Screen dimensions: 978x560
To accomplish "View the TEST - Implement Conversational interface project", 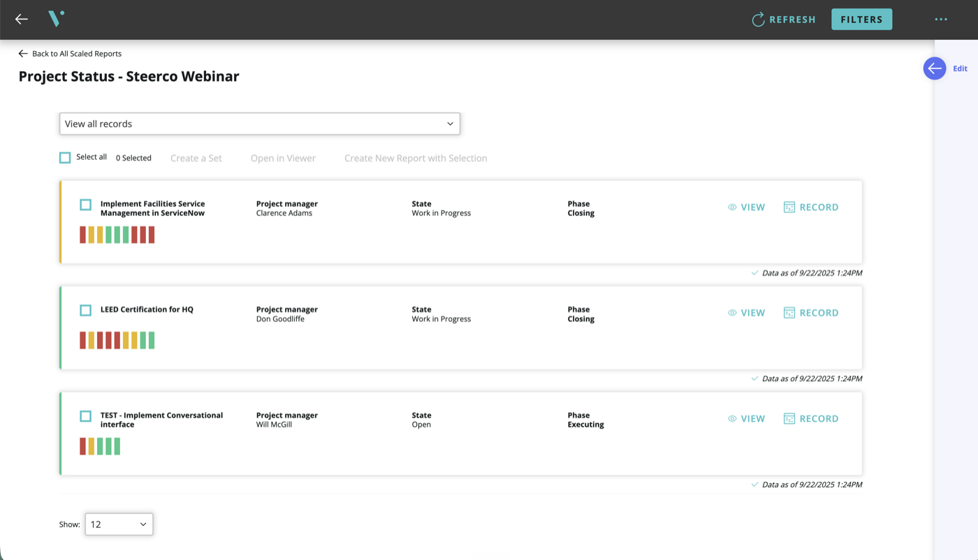I will pyautogui.click(x=746, y=419).
